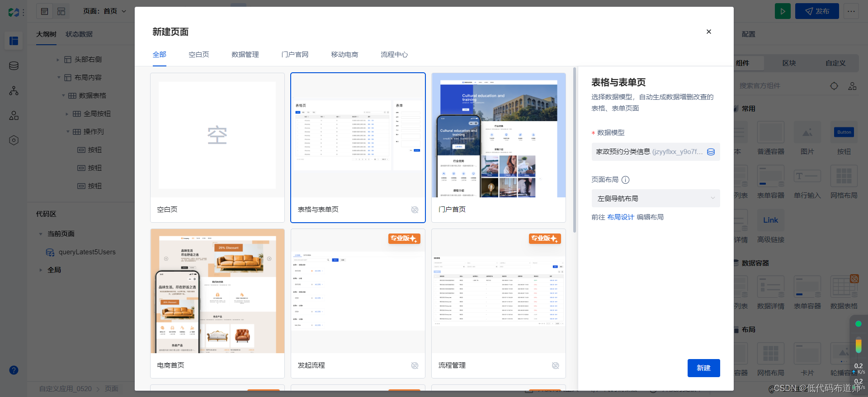Collapse the 数据表格 tree node
Screen dimensions: 868x397
63,96
